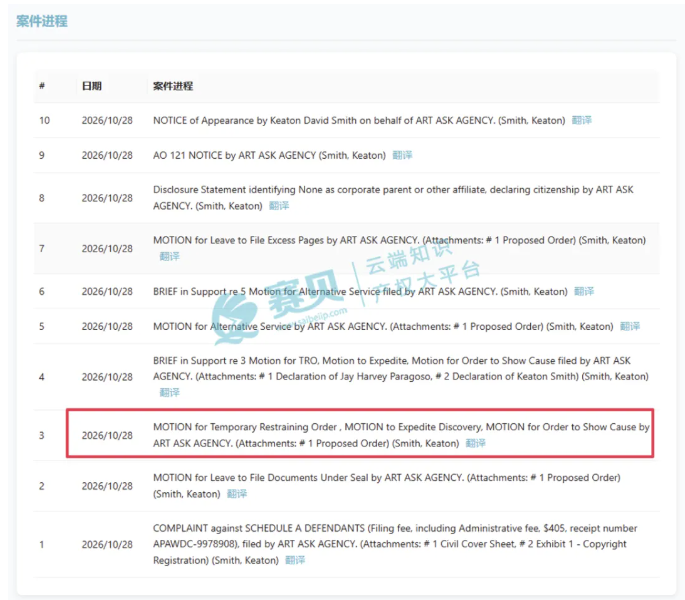Translate the COMPLAINT entry 1
The width and height of the screenshot is (685, 600).
click(x=295, y=560)
